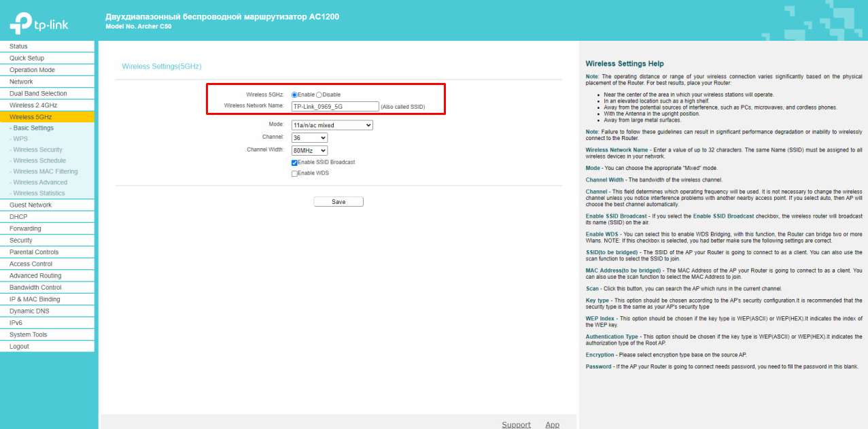868x429 pixels.
Task: Click Logout in the sidebar
Action: pos(20,346)
